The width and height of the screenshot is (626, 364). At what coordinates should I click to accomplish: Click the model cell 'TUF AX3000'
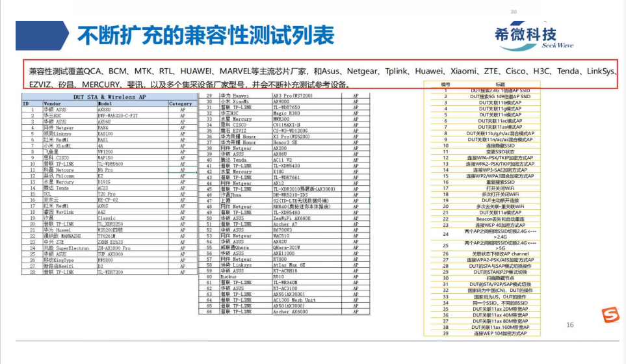111,254
